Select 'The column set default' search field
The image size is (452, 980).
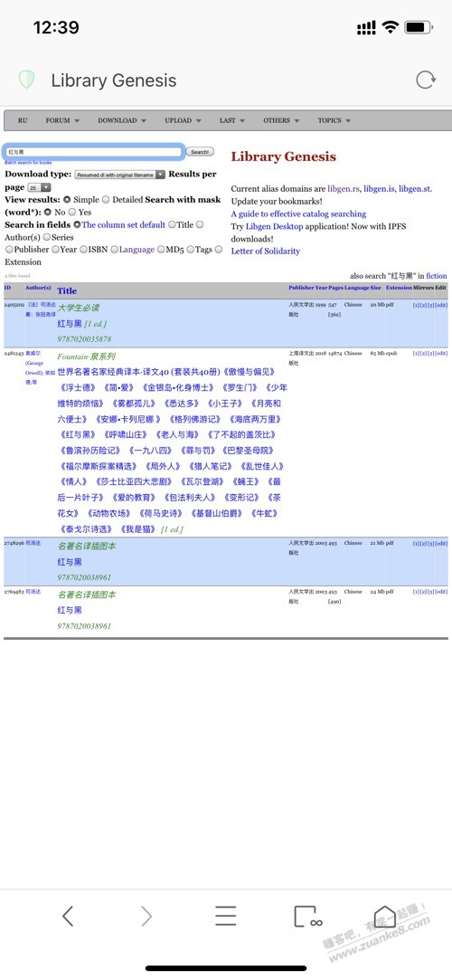77,224
